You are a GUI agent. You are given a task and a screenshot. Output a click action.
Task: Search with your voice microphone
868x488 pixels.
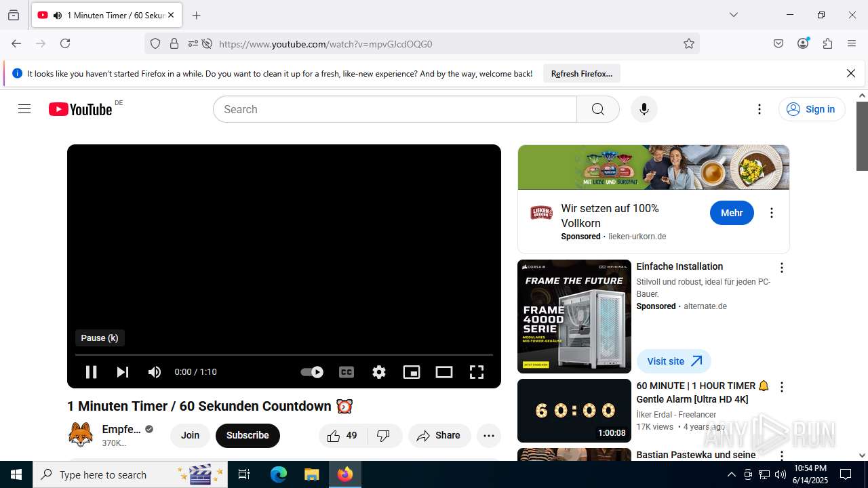click(644, 109)
